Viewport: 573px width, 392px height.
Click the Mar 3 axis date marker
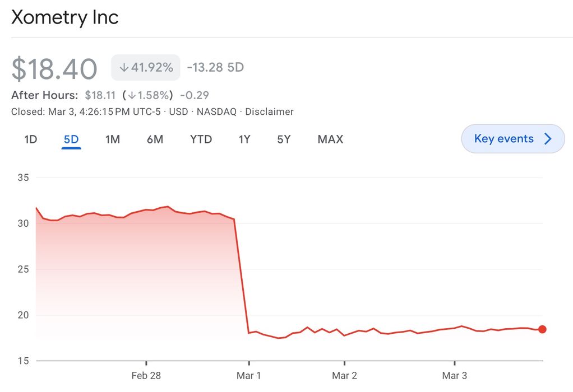(454, 375)
